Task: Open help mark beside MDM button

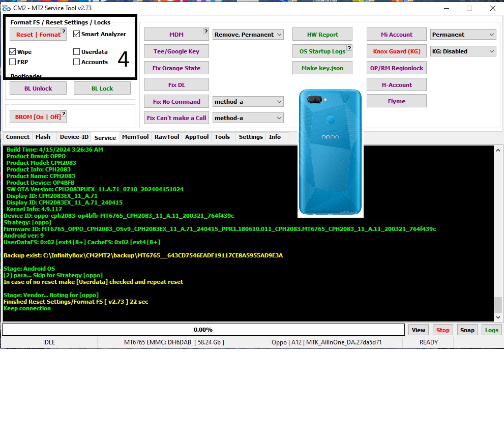Action: click(205, 31)
